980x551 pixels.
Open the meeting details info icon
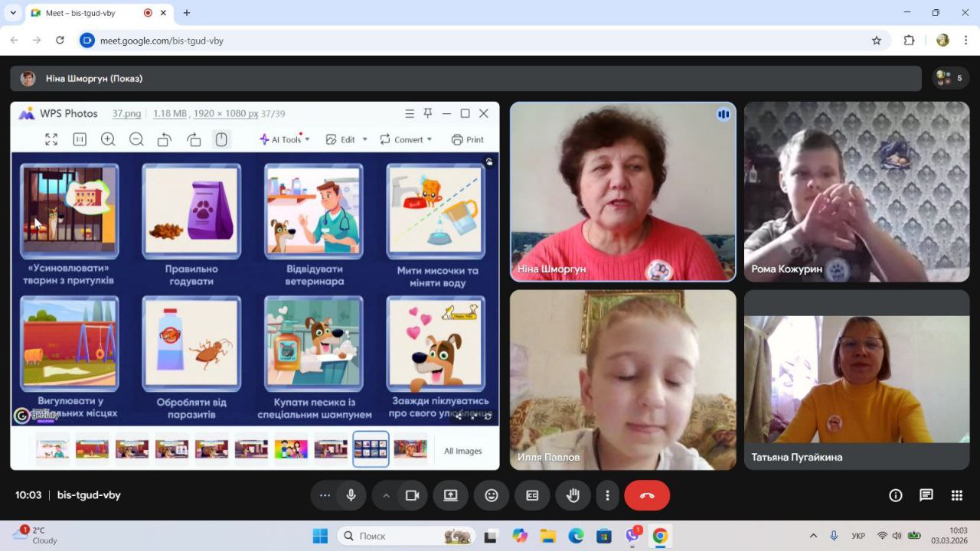tap(896, 495)
